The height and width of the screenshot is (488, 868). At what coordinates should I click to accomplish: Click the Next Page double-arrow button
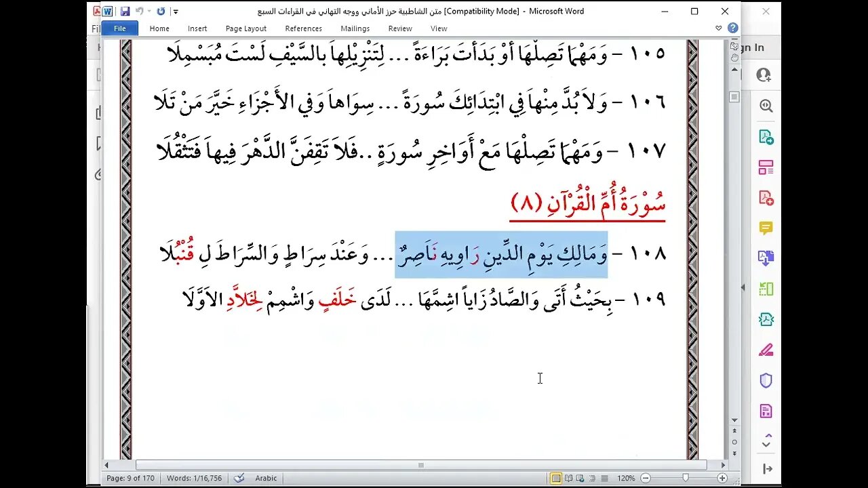pyautogui.click(x=734, y=453)
